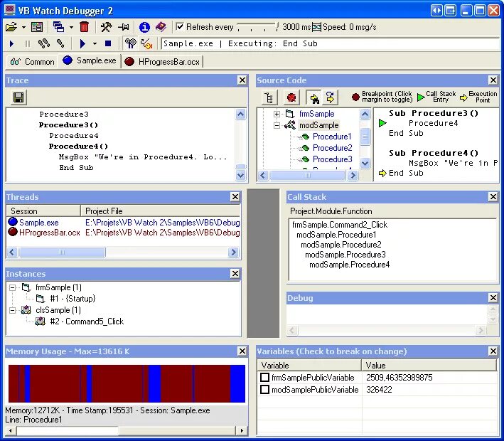Switch to the Common tab
This screenshot has height=441, width=504.
click(32, 61)
